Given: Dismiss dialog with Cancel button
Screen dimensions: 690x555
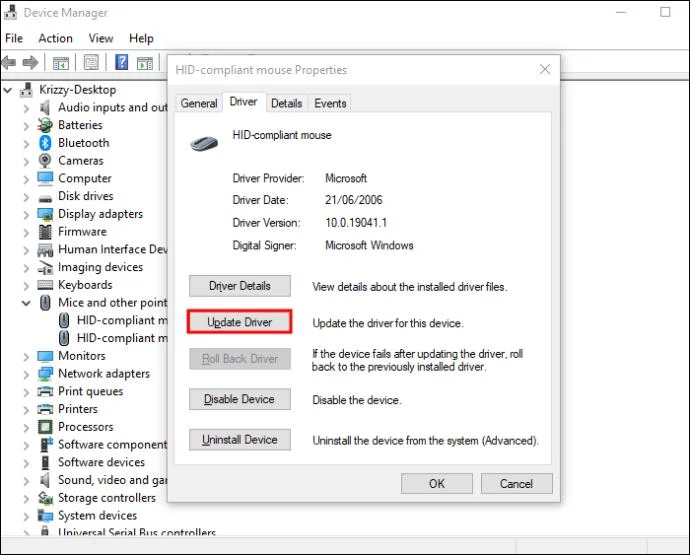Looking at the screenshot, I should [x=517, y=484].
